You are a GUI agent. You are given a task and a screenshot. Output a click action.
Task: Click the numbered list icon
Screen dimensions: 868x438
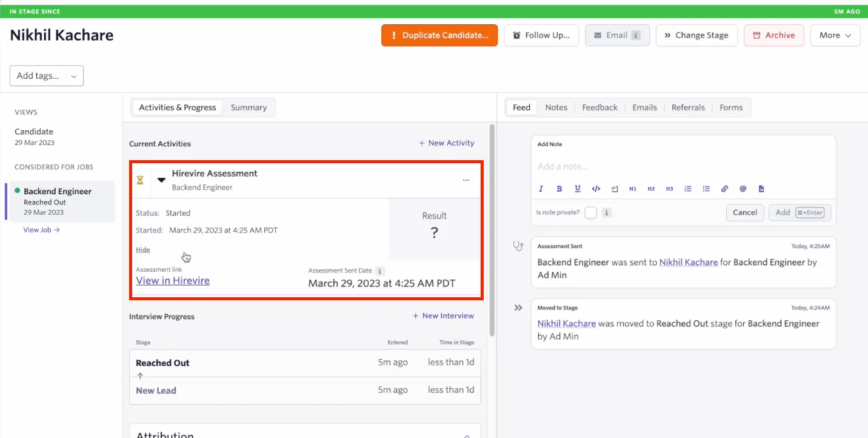(688, 189)
